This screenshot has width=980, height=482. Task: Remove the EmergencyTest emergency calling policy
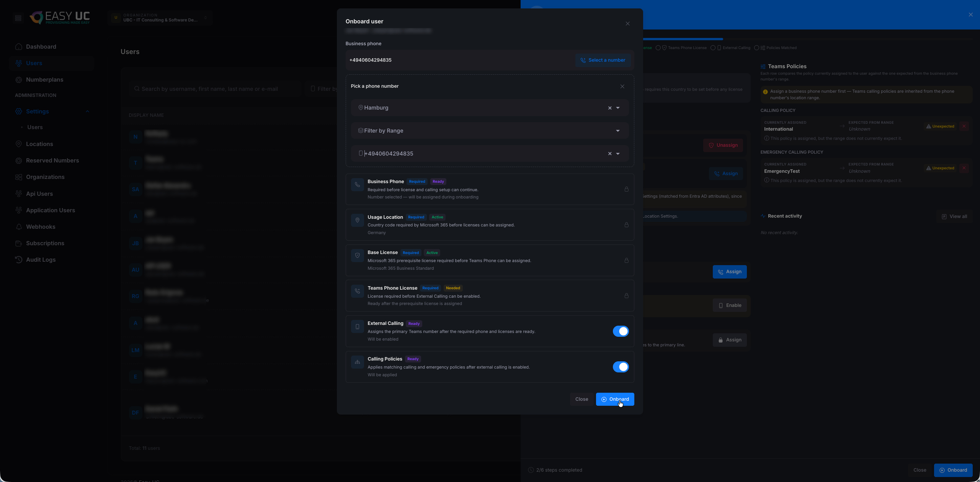click(964, 168)
